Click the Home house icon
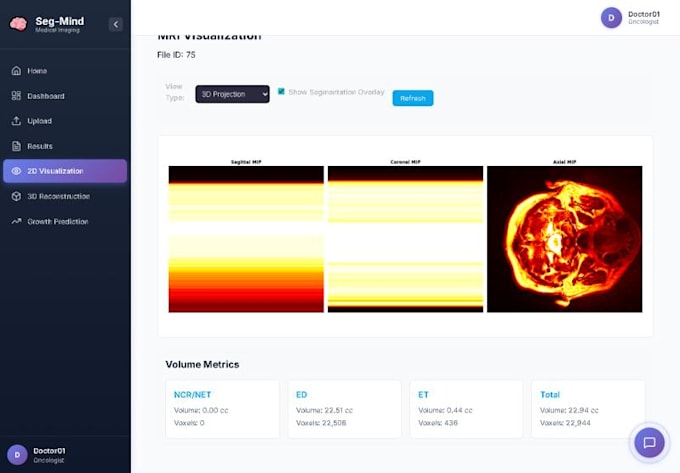Viewport: 680px width, 473px height. point(16,71)
